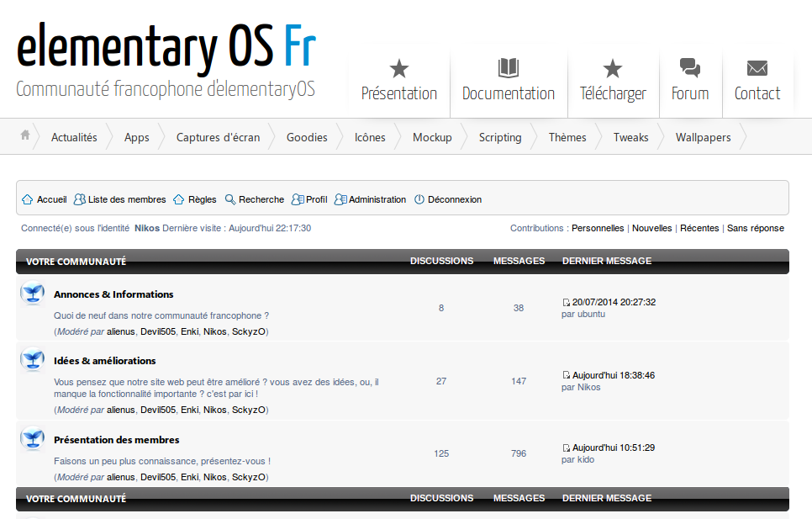Screen dimensions: 812x519
Task: Click the Idées & améliorations forum icon
Action: [33, 359]
